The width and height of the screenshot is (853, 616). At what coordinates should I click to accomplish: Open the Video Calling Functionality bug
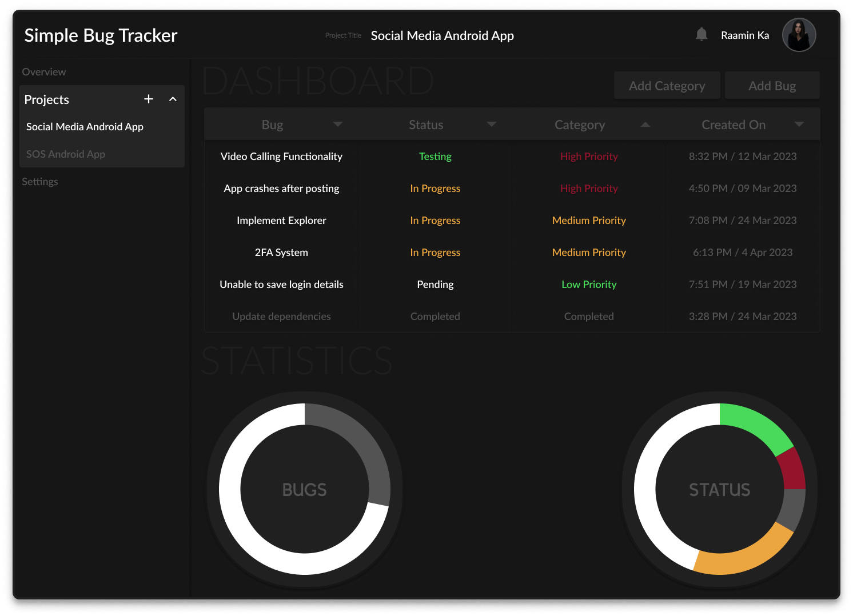281,156
